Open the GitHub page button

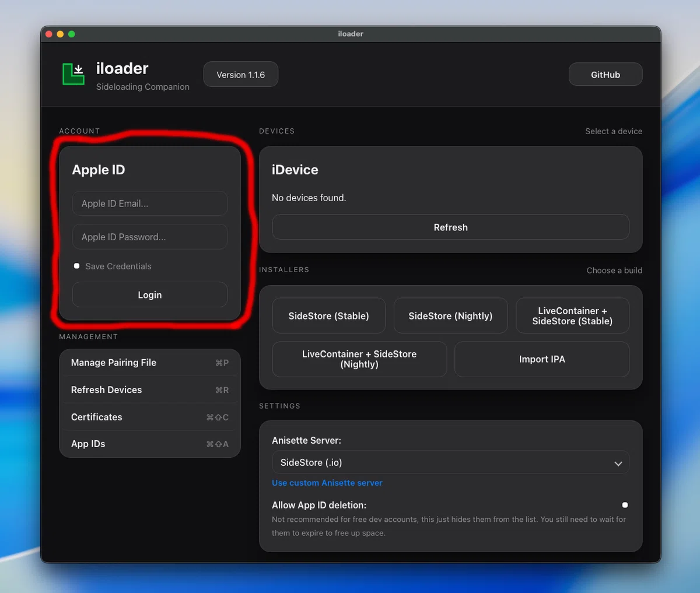pos(605,75)
